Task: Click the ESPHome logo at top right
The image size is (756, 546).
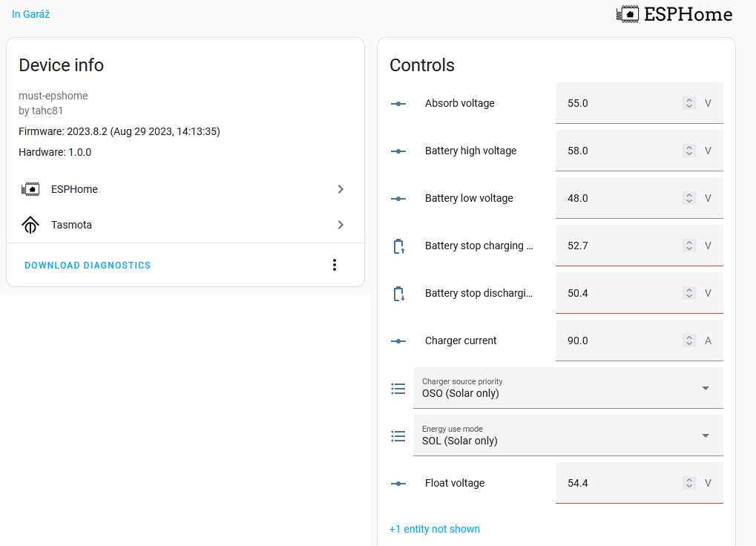Action: pos(674,14)
